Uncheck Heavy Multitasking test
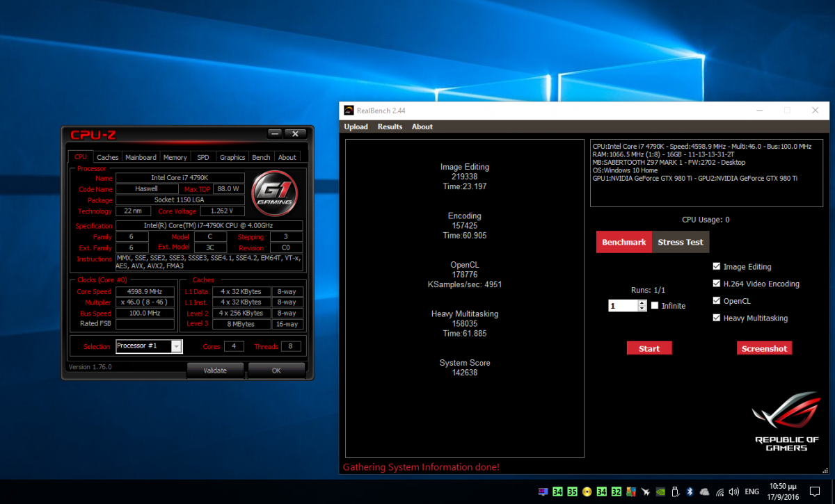Viewport: 835px width, 504px height. click(x=717, y=318)
